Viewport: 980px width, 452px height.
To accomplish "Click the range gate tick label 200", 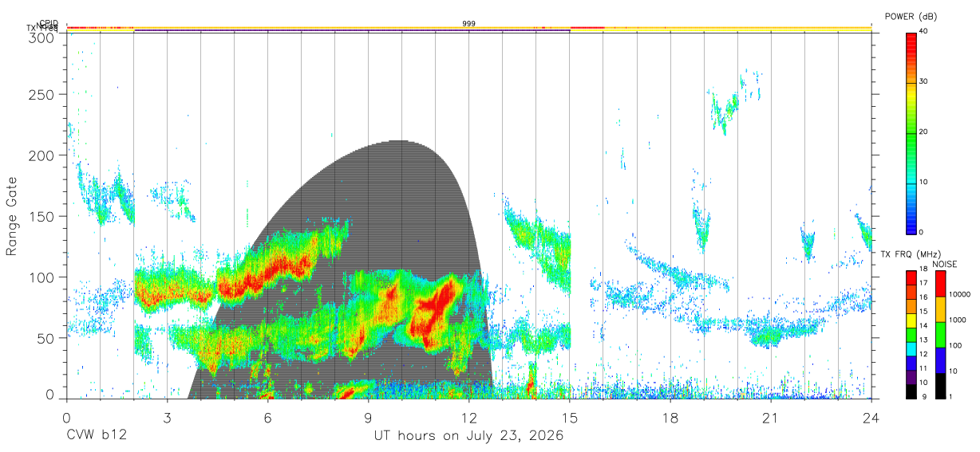I will click(x=42, y=155).
